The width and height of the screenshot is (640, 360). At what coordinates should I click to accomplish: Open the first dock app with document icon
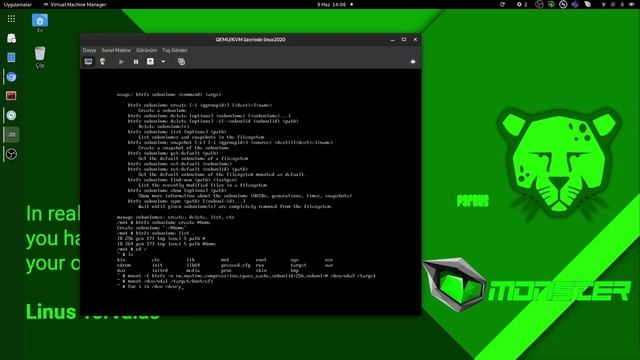(x=11, y=38)
